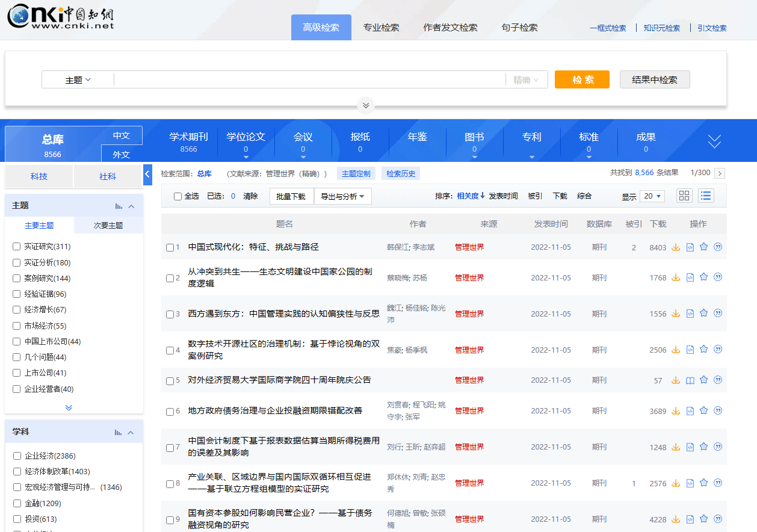Viewport: 757px width, 532px height.
Task: Click the 检索 search button
Action: tap(581, 79)
